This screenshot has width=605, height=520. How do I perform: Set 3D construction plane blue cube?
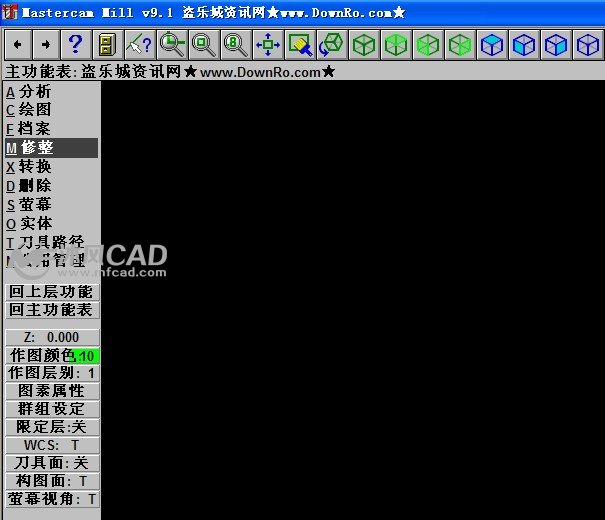tap(588, 45)
